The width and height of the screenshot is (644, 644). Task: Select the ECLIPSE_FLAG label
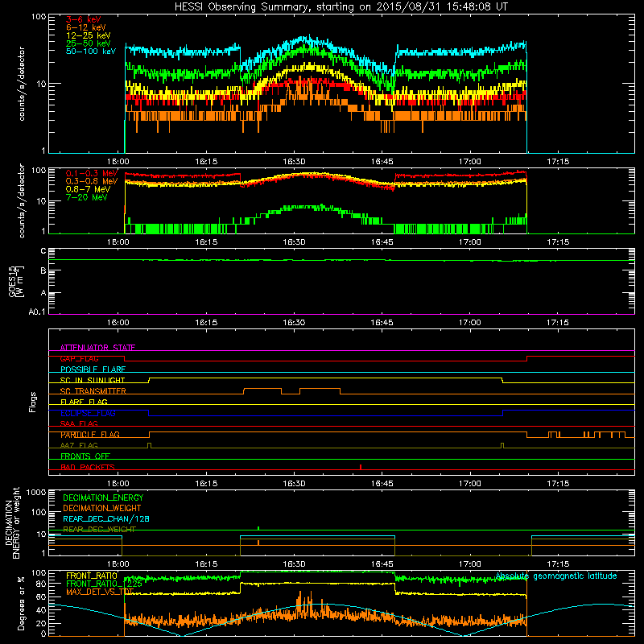[x=88, y=413]
